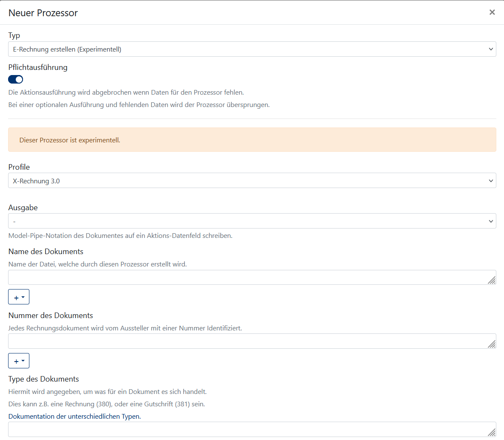
Task: Expand the Ausgabe dropdown
Action: (x=252, y=221)
